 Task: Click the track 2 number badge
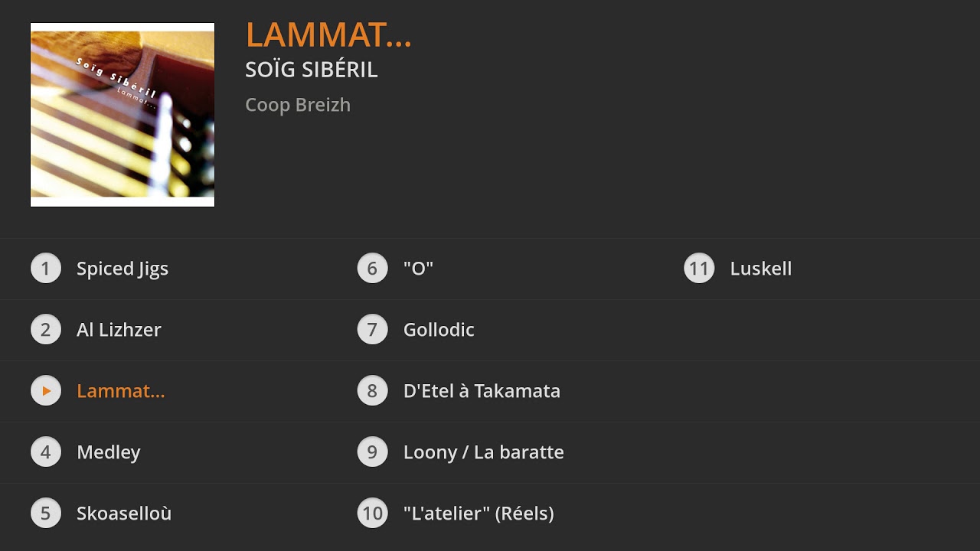tap(46, 330)
